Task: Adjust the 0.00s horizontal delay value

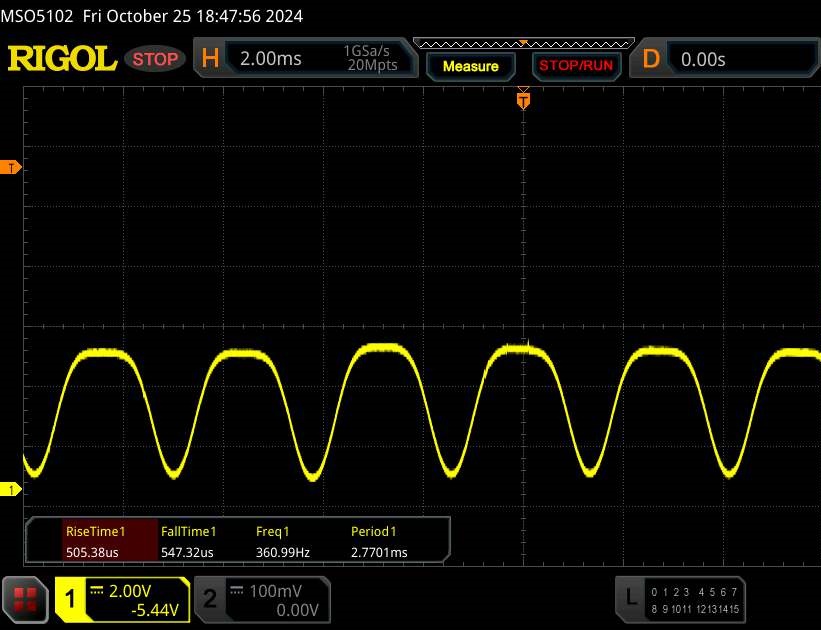Action: point(703,59)
